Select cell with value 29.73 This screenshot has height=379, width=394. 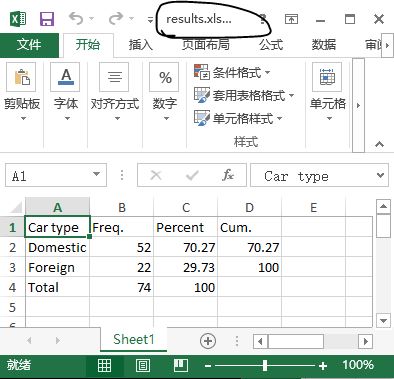186,267
